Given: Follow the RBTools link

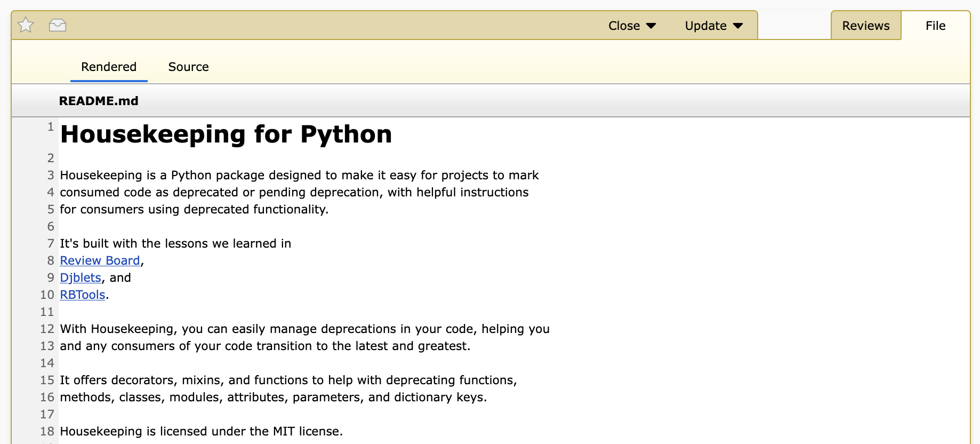Looking at the screenshot, I should (x=83, y=295).
